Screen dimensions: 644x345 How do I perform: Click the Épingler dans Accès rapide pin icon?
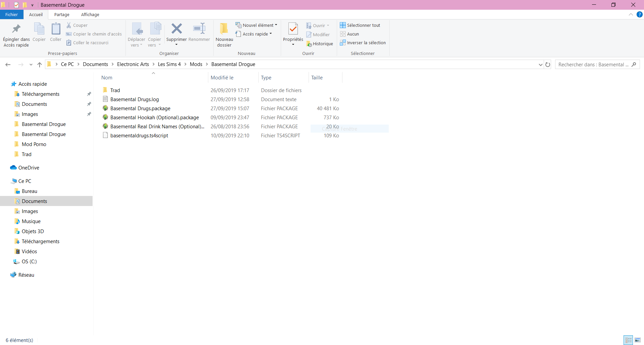pyautogui.click(x=16, y=29)
